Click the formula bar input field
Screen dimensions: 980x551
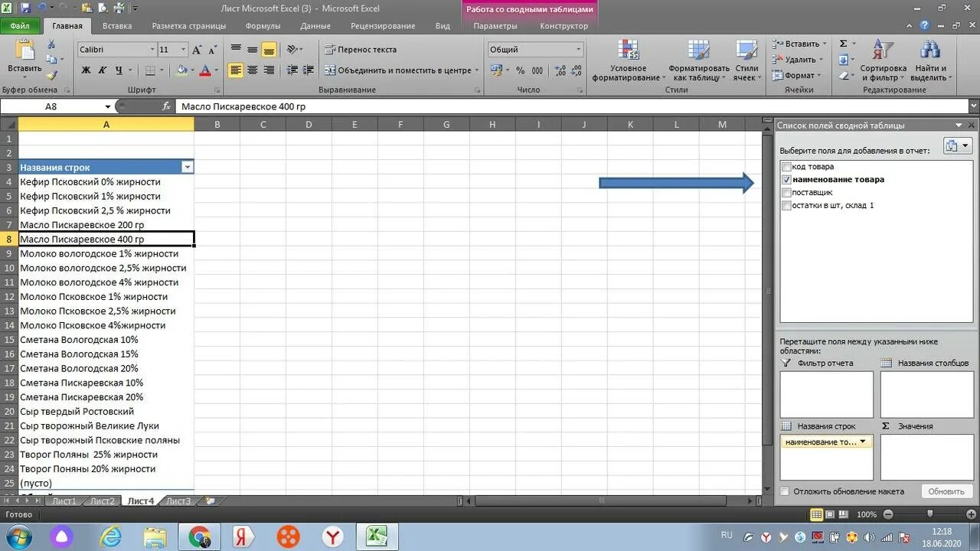tap(573, 106)
